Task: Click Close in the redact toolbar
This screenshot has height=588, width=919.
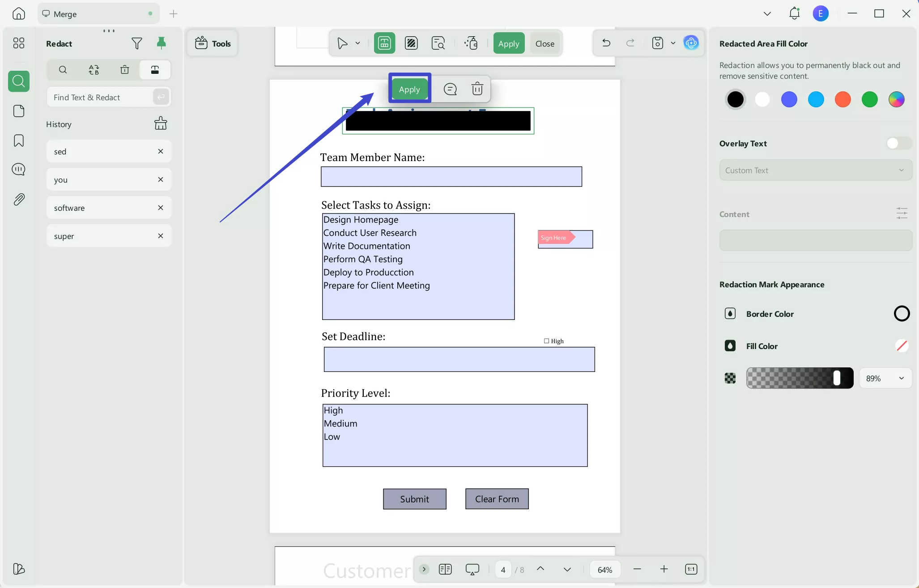Action: [x=545, y=43]
